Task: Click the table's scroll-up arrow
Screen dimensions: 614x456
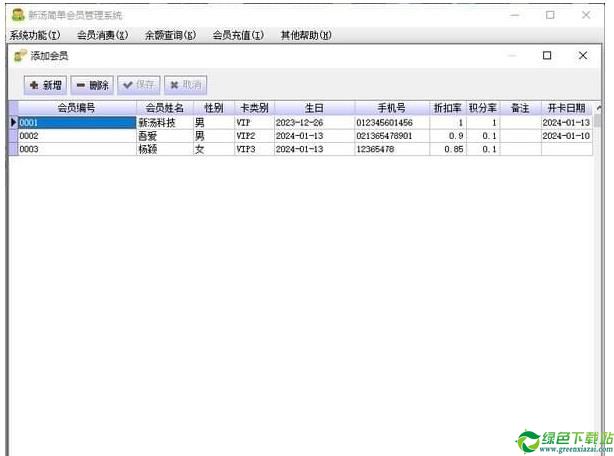Action: 598,108
